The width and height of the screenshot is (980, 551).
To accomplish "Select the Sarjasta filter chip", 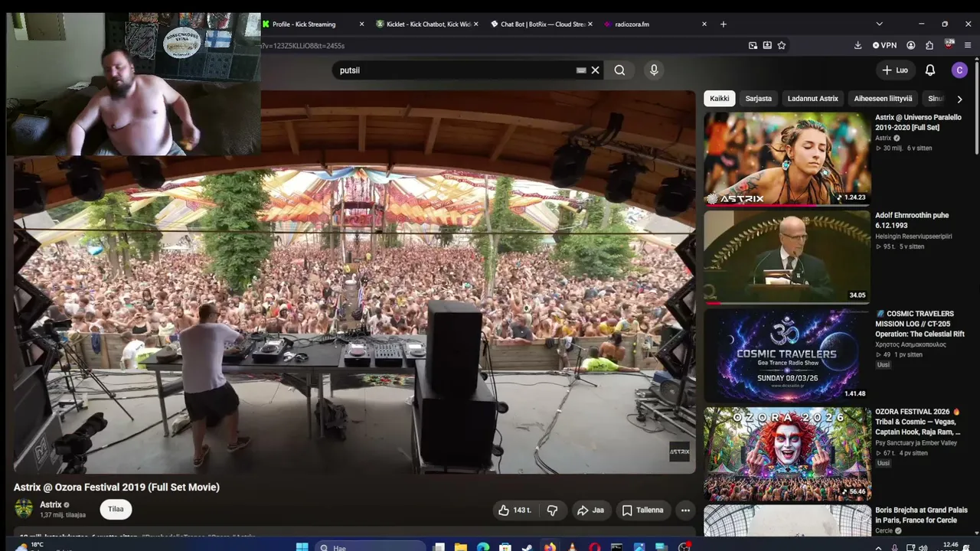I will (x=759, y=99).
